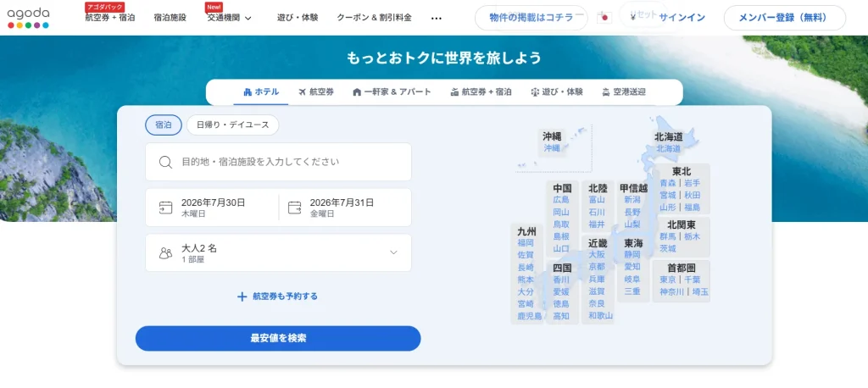Click the magnifier search icon in destination field
This screenshot has height=388, width=868.
tap(165, 162)
